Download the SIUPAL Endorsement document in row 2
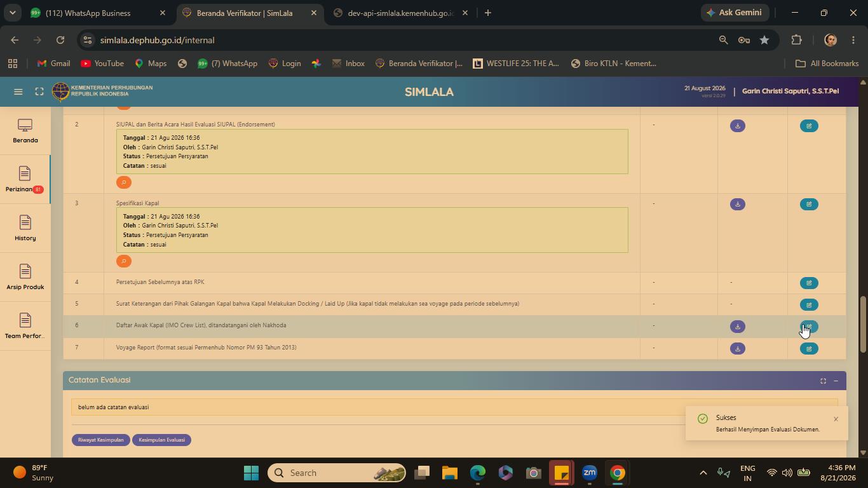The image size is (868, 488). tap(737, 126)
